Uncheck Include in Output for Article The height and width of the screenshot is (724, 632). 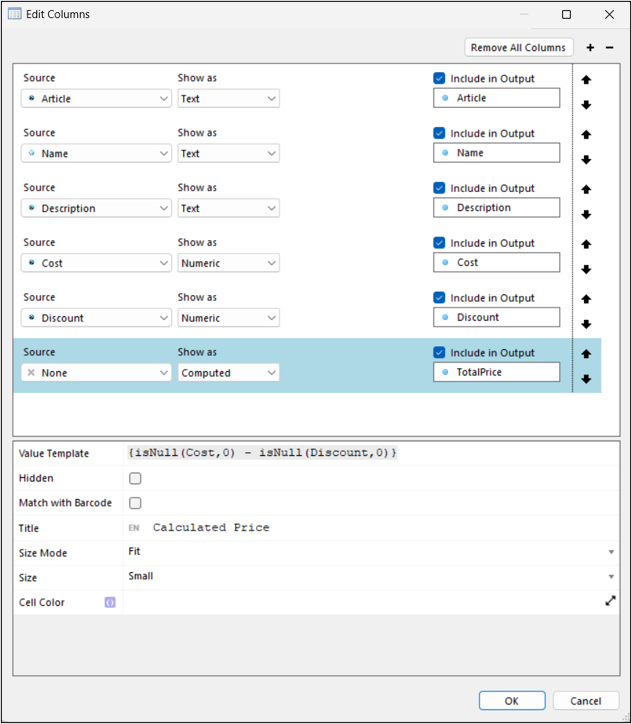(440, 78)
